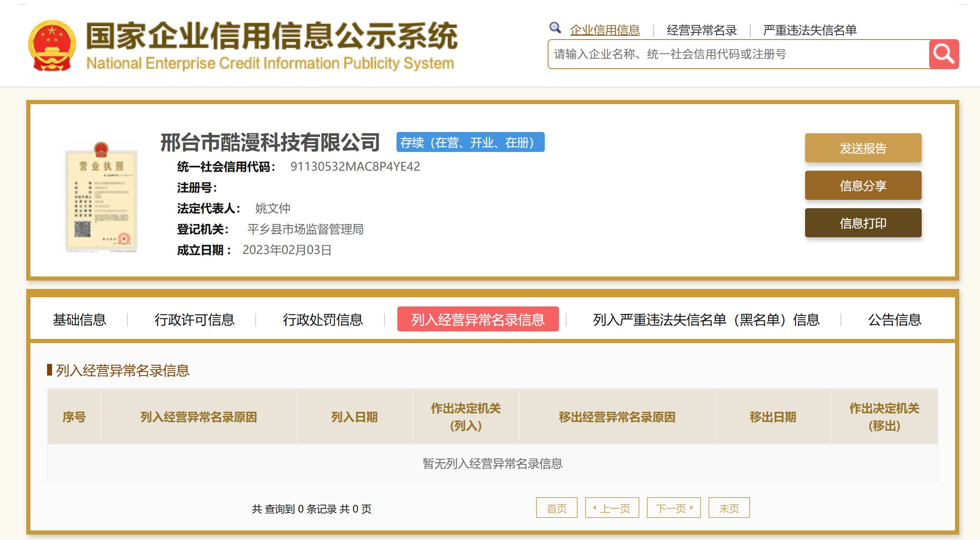Viewport: 980px width, 540px height.
Task: Click registration authority 平乡县市场监督管理局
Action: click(x=305, y=229)
